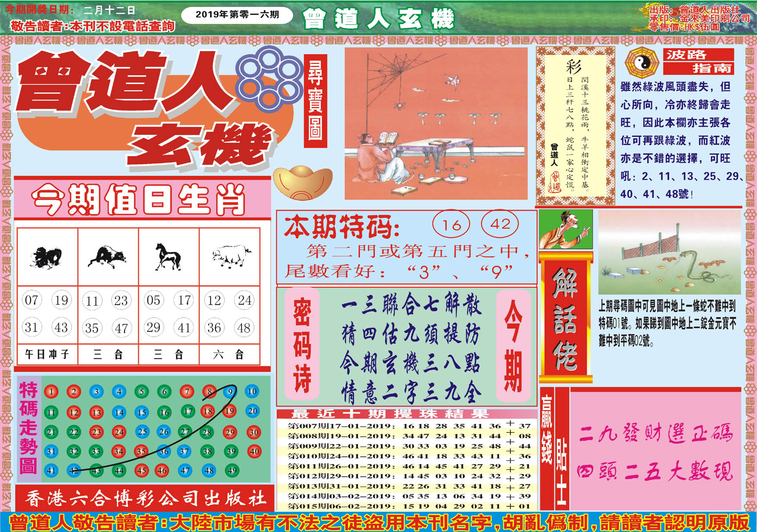Click the circled special number 16
Screen dimensions: 757x532
(x=451, y=225)
